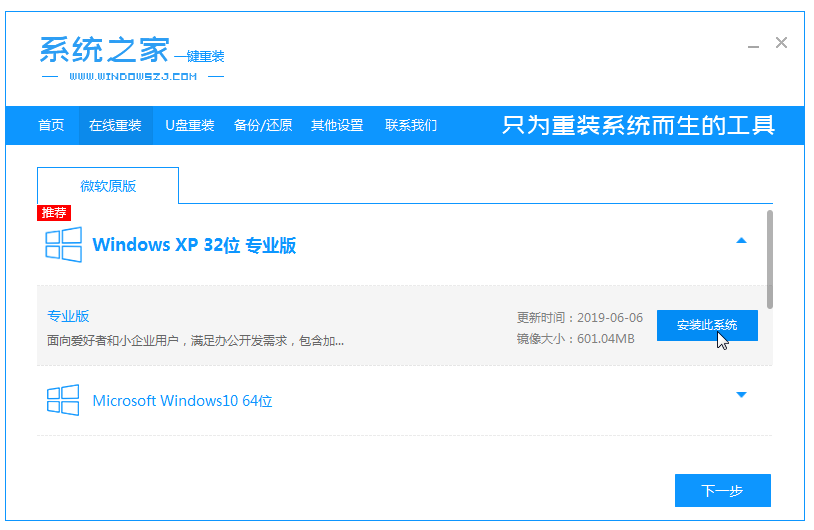
Task: Select the Windows XP 32位 专业版 title
Action: (194, 245)
